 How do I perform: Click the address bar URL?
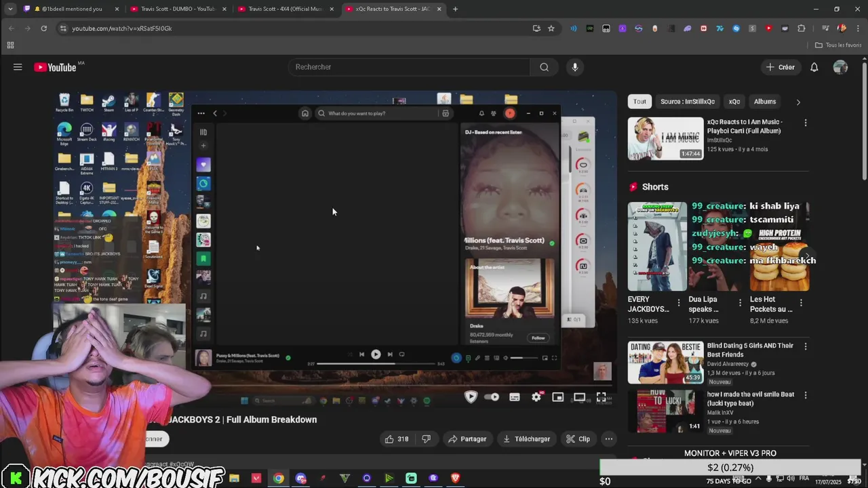point(122,28)
